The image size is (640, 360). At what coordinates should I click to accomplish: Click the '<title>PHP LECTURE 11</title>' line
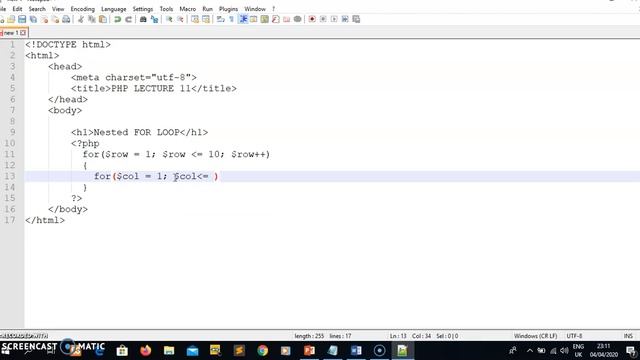point(153,89)
